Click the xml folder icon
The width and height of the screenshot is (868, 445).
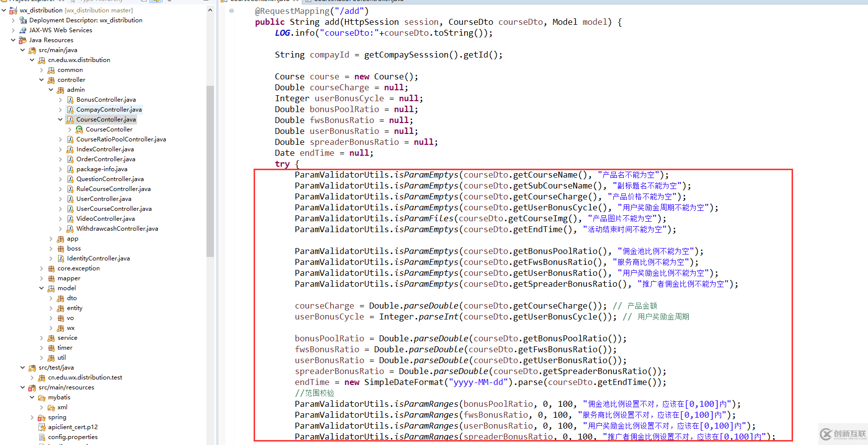(51, 407)
